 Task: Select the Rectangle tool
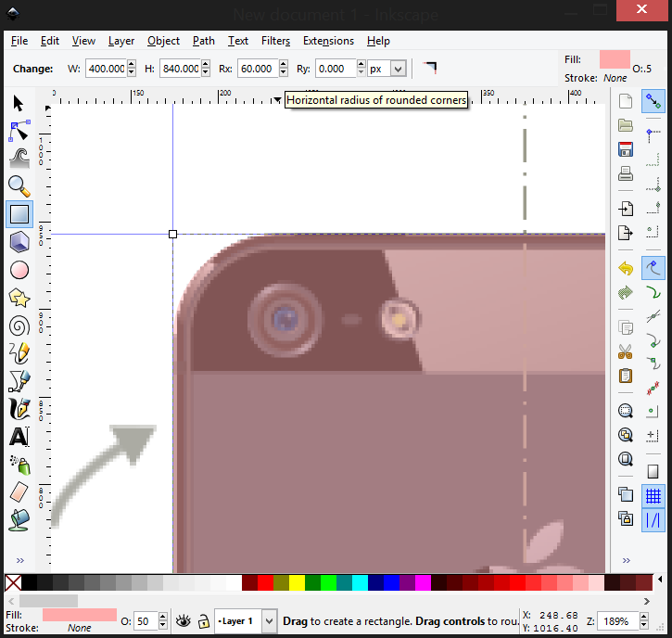[19, 214]
